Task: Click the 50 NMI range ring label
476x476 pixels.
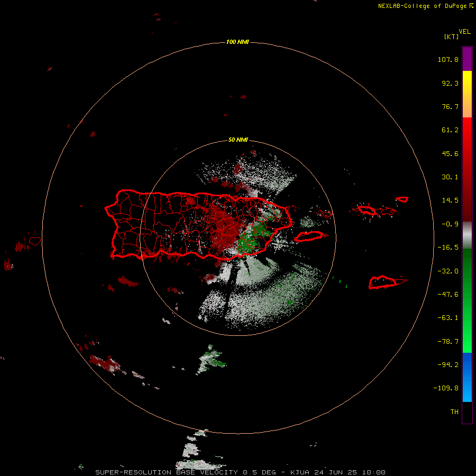Action: [238, 140]
